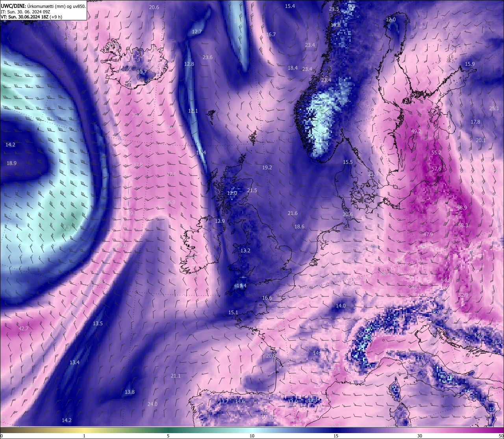
Task: Click the 57.6 value over the Baltics
Action: 436,169
